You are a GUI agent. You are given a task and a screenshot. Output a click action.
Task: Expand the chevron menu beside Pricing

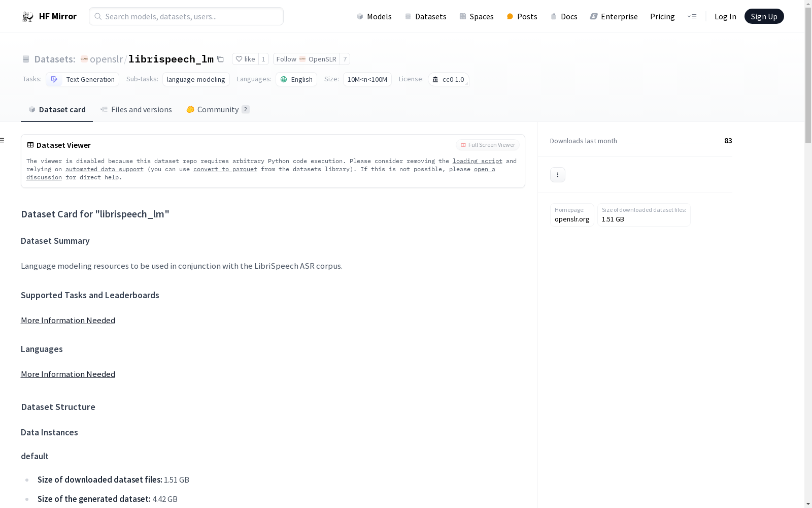[x=692, y=16]
